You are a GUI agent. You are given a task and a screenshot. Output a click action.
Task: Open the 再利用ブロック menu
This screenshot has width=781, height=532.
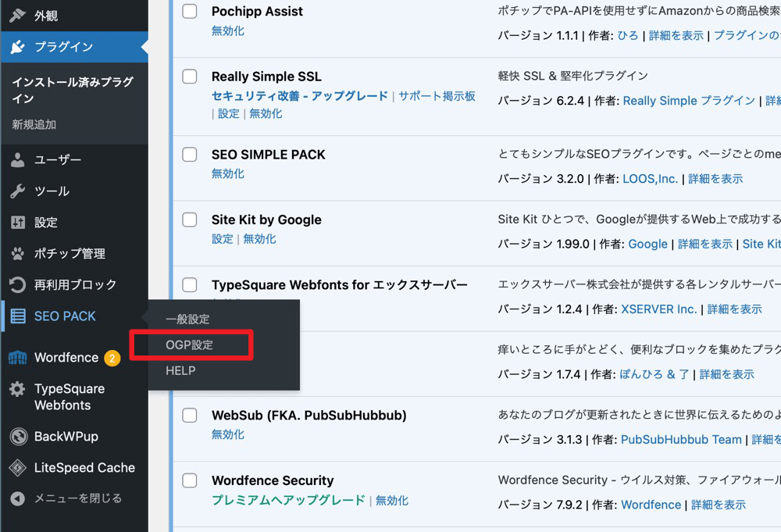coord(74,285)
